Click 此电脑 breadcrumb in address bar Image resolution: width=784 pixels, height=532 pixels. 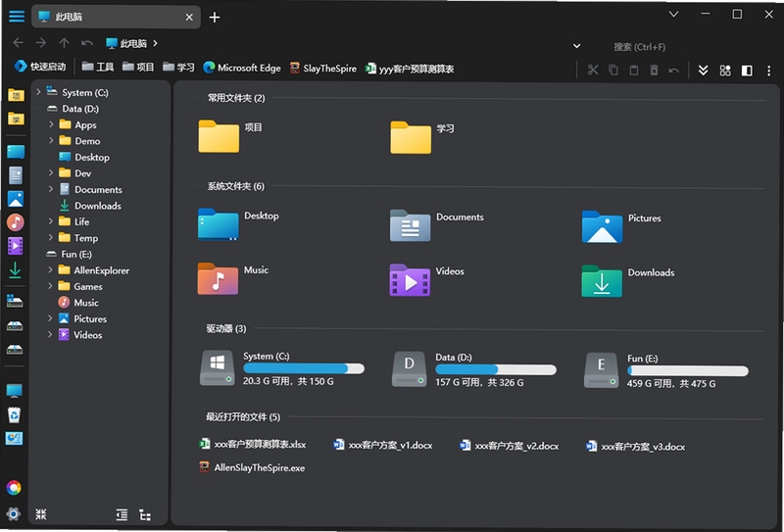[126, 43]
